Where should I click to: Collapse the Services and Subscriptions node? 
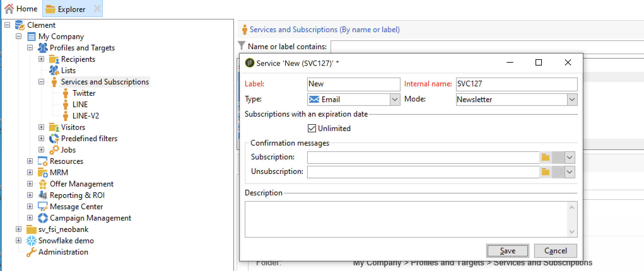pyautogui.click(x=41, y=82)
